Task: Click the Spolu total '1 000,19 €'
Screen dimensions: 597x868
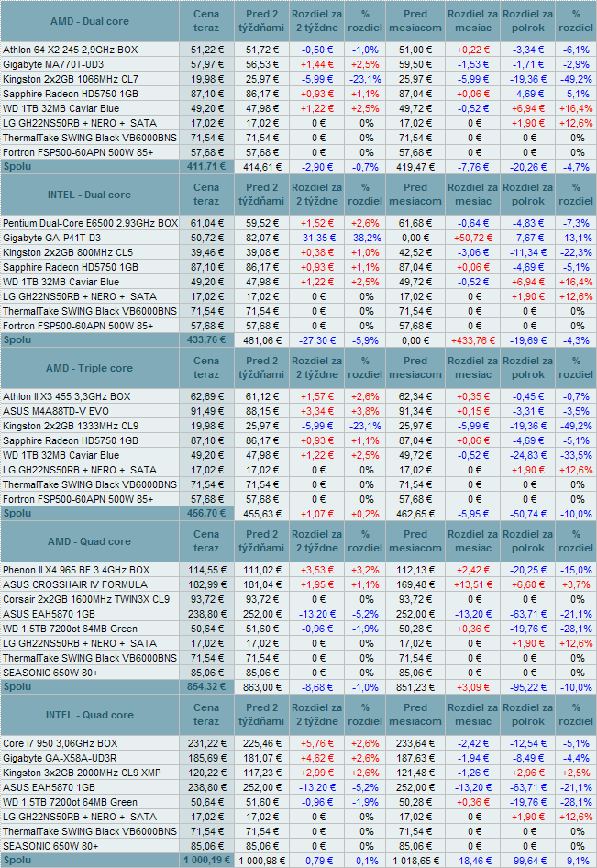Action: 206,860
